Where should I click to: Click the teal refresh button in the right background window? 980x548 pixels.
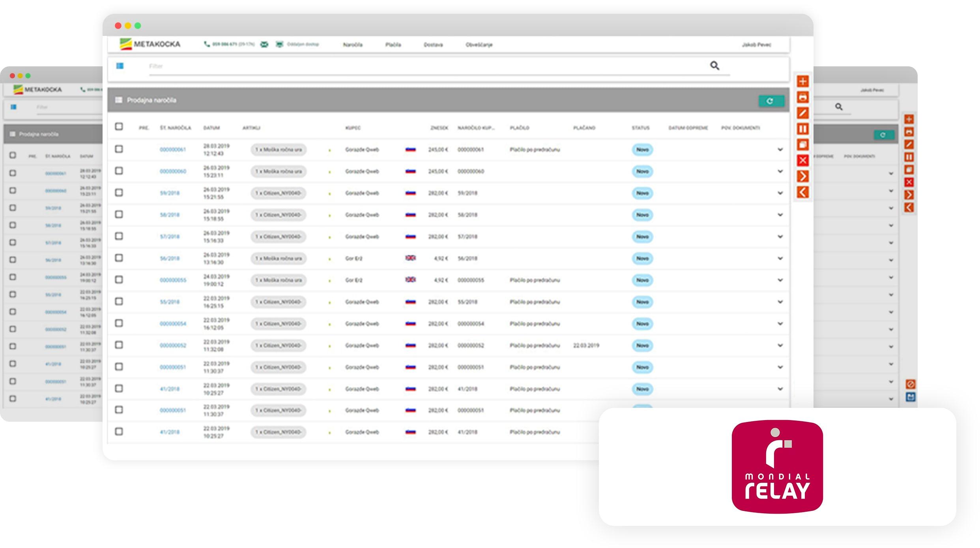click(884, 135)
